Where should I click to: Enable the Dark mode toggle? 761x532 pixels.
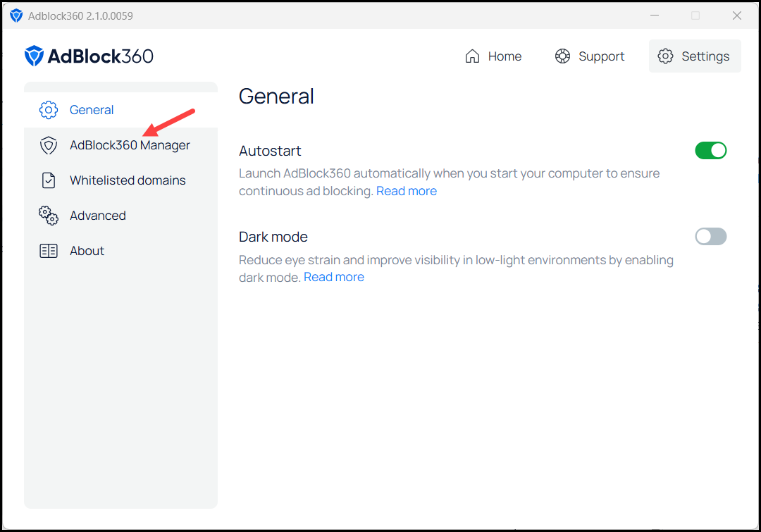point(710,236)
